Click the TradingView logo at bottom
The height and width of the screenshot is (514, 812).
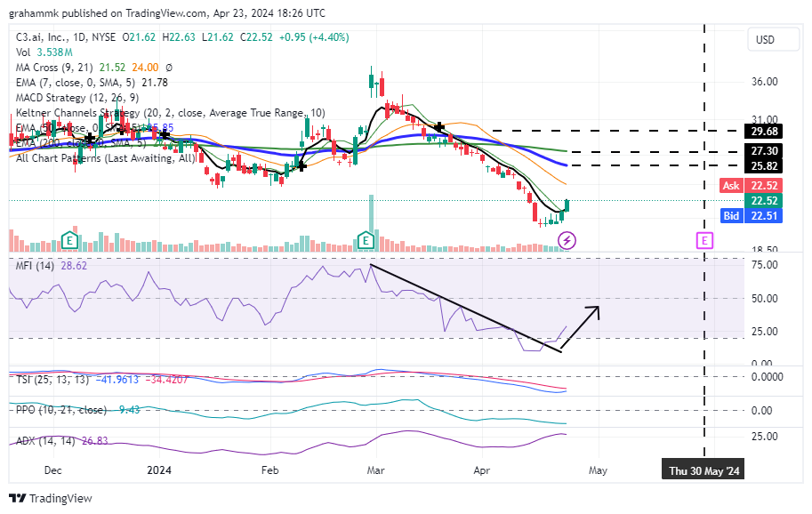point(51,499)
